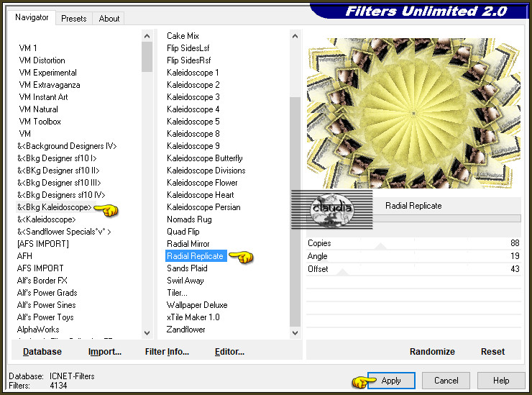Select &<BKg Designer sf10 II> category
Viewport: 532px width, 395px height.
pyautogui.click(x=58, y=171)
